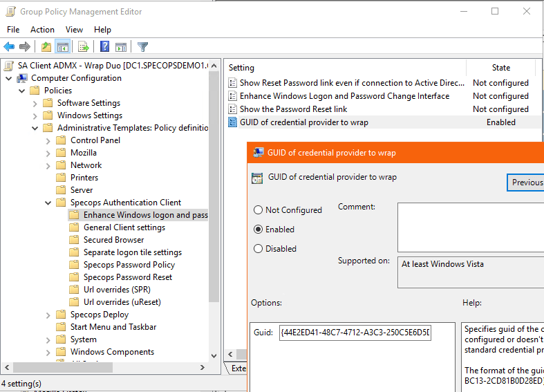Click the icon beside Enhance Windows Logon setting
544x392 pixels.
pos(232,96)
